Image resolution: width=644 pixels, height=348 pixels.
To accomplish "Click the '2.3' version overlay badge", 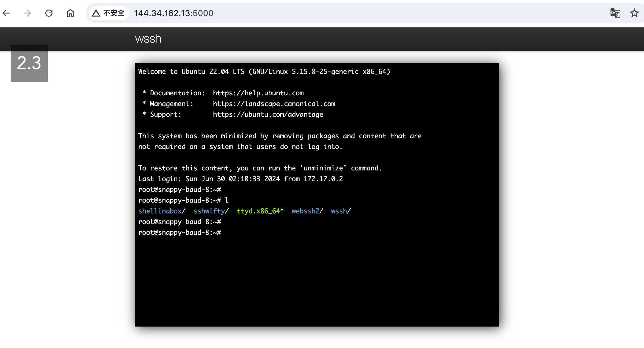I will 29,63.
